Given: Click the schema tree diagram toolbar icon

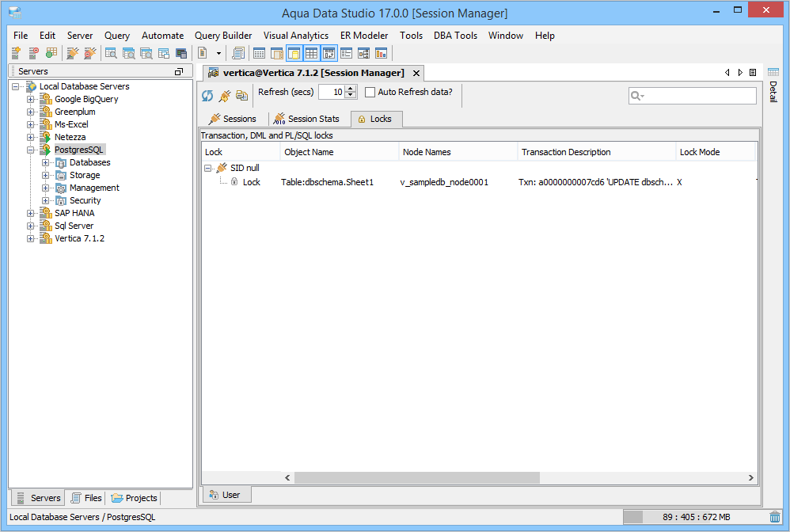Looking at the screenshot, I should [364, 53].
